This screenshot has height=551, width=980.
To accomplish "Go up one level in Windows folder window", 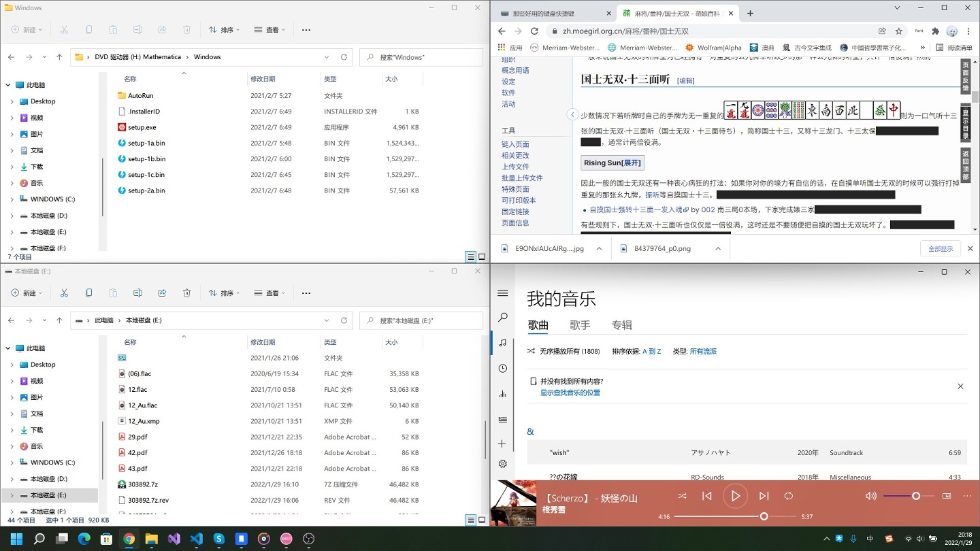I will (x=60, y=57).
